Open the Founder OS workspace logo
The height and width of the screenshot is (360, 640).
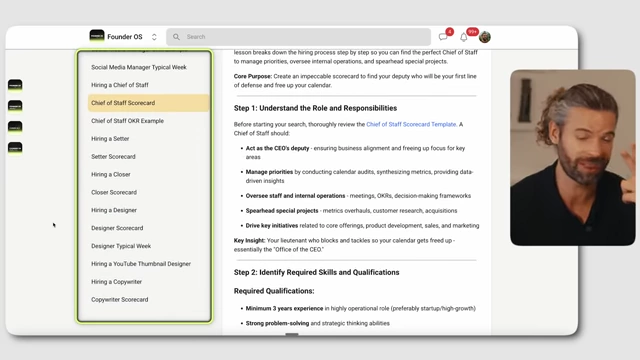click(x=97, y=36)
